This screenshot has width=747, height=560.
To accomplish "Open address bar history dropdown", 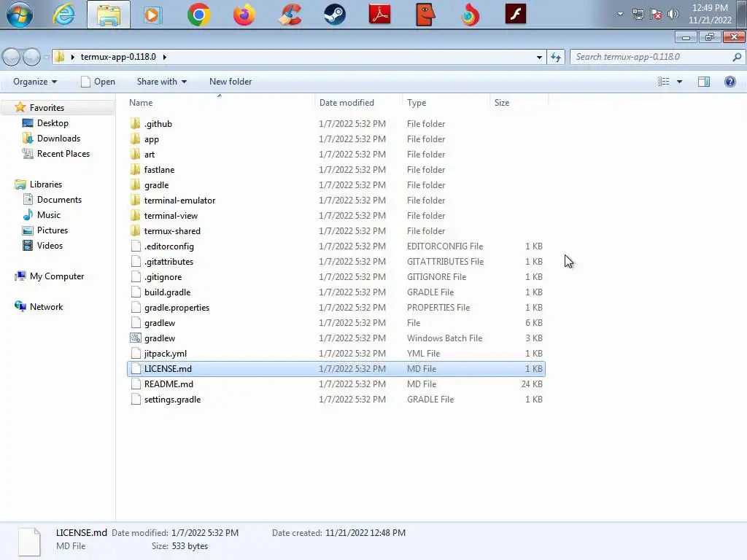I will point(539,57).
